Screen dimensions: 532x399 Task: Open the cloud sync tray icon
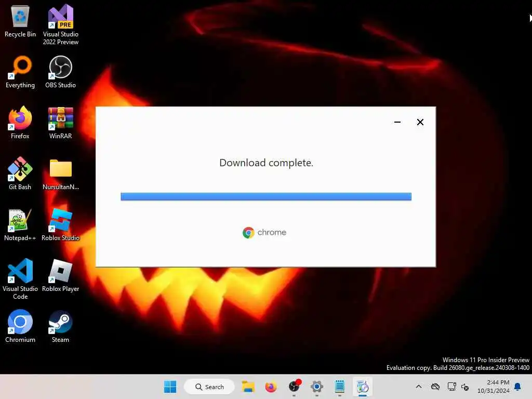435,387
